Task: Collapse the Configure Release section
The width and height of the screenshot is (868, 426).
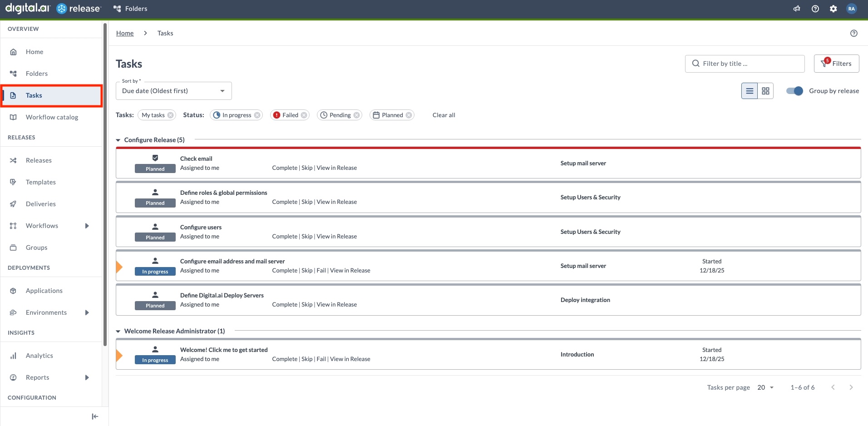Action: 118,140
